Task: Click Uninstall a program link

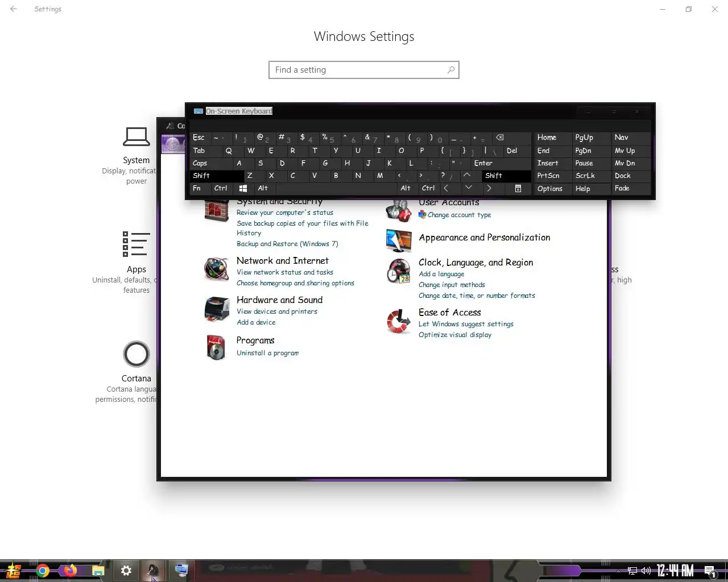Action: click(x=267, y=353)
